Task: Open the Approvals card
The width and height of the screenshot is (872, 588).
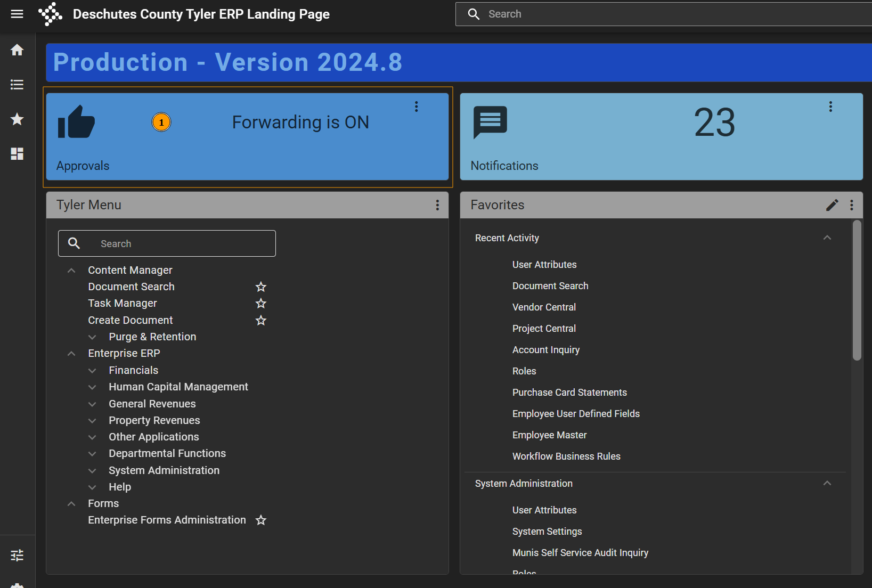Action: (247, 137)
